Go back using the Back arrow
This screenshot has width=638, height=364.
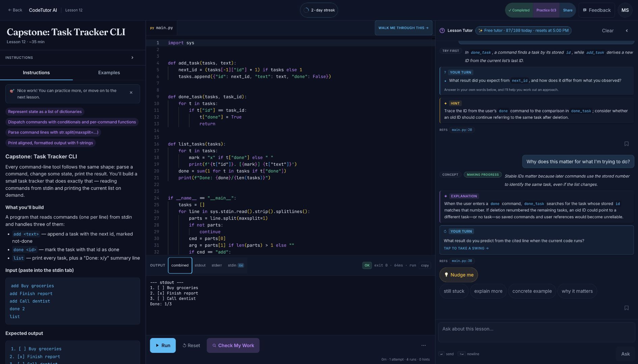pyautogui.click(x=15, y=10)
